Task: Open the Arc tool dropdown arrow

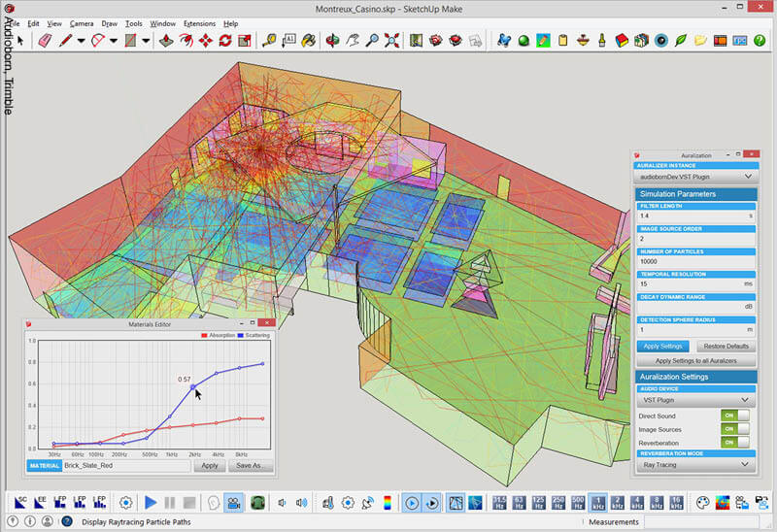Action: click(x=114, y=41)
